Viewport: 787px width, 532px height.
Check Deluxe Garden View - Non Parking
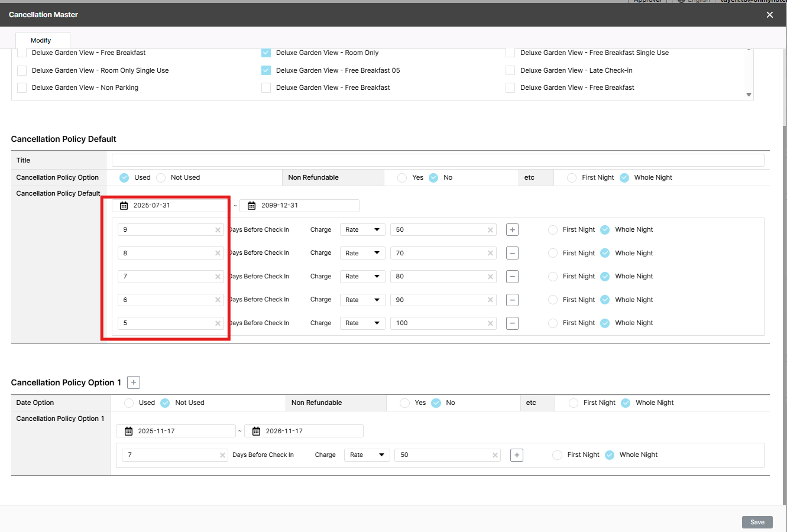[22, 87]
